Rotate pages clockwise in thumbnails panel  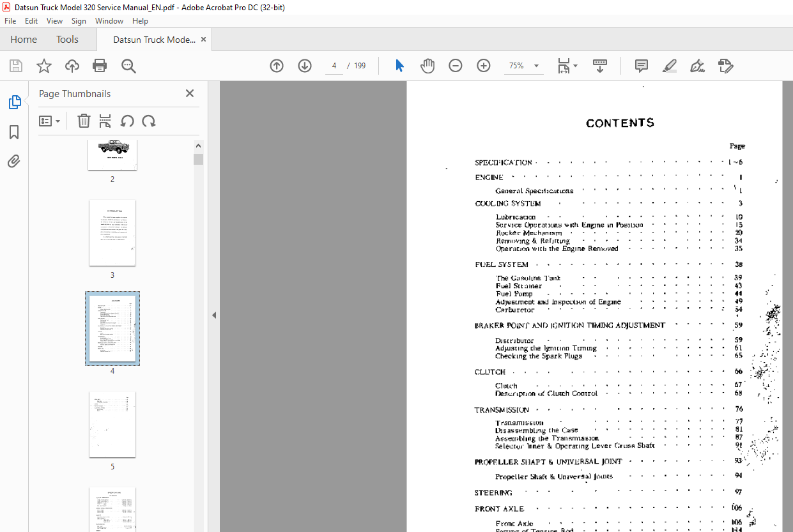(149, 121)
